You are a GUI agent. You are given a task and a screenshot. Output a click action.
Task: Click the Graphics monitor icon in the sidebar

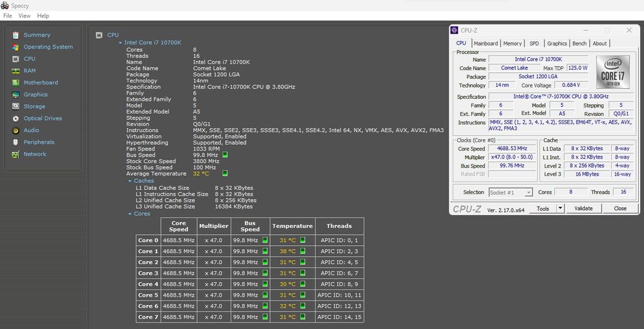15,95
